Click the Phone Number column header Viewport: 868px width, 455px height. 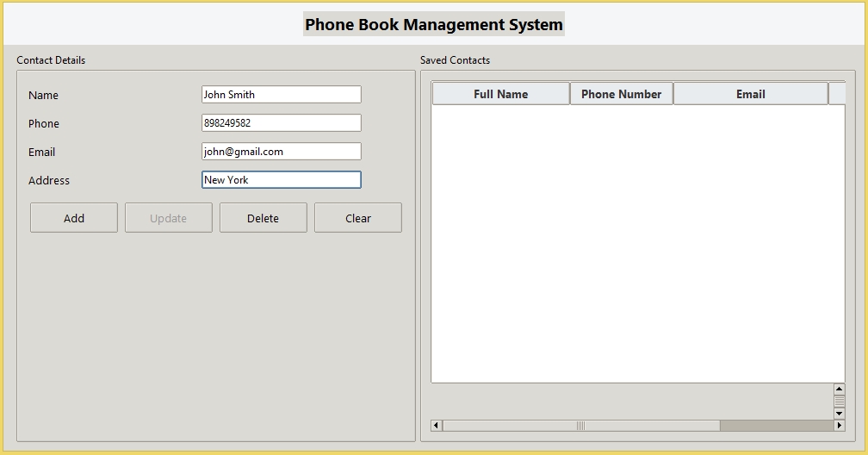[621, 94]
